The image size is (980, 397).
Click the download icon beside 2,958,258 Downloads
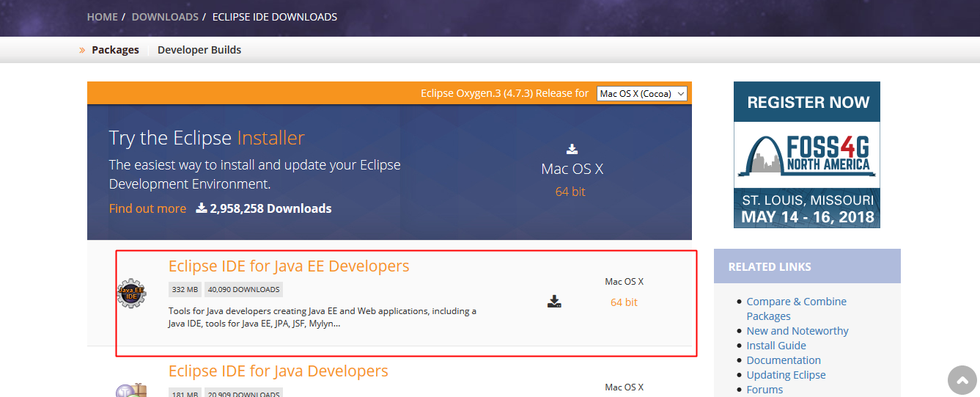click(x=202, y=208)
